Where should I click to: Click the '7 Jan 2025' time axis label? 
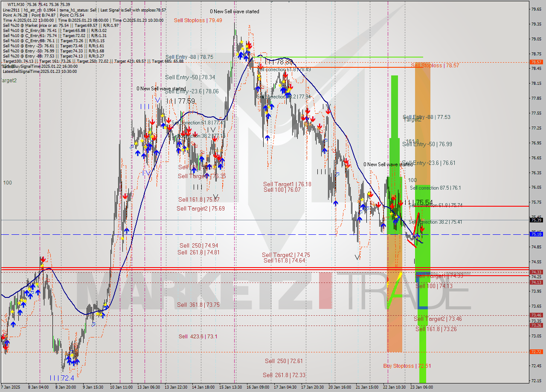pyautogui.click(x=11, y=387)
